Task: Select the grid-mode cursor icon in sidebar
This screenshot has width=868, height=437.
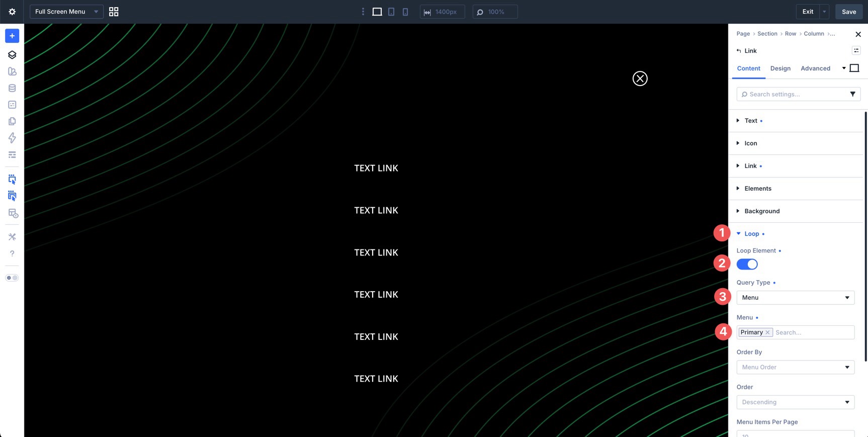Action: point(12,196)
